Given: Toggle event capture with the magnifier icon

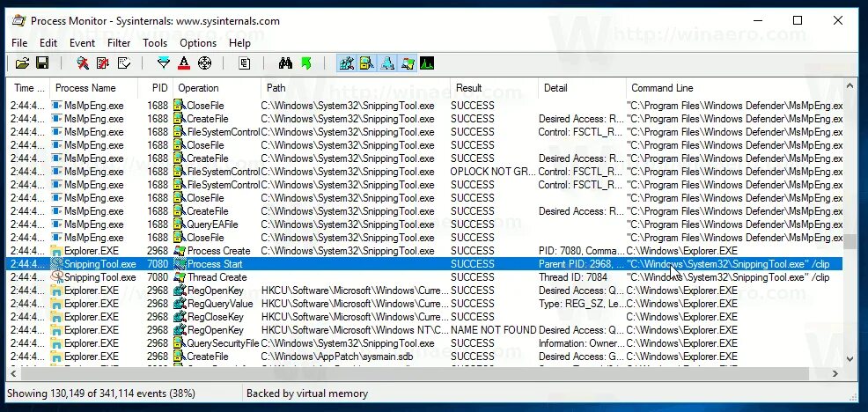Looking at the screenshot, I should tap(83, 63).
